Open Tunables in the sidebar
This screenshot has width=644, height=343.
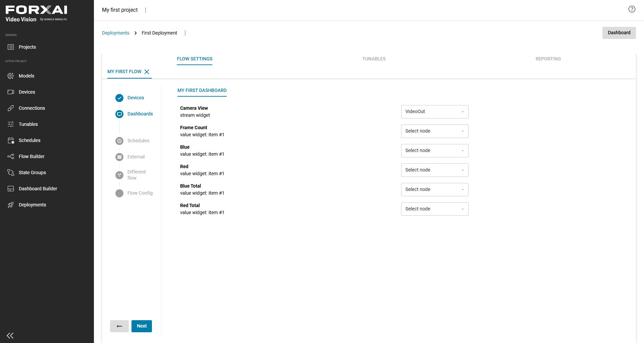28,124
